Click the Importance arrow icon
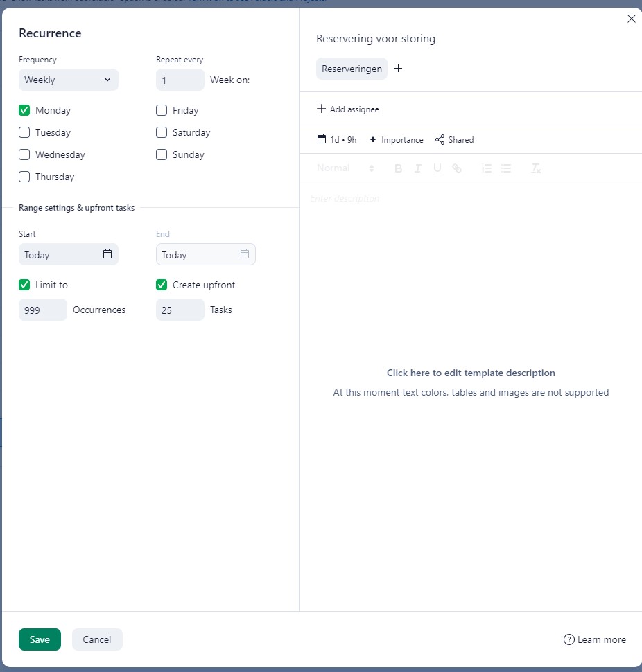 373,139
